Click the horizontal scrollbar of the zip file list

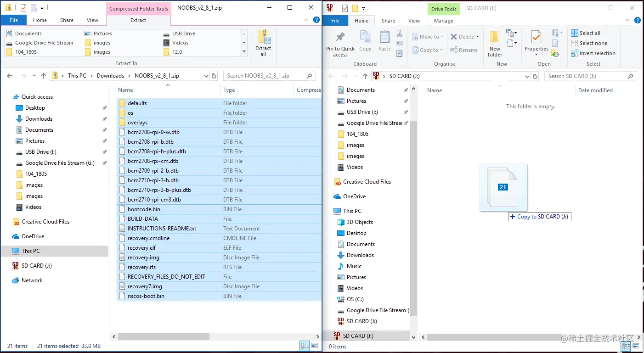164,336
